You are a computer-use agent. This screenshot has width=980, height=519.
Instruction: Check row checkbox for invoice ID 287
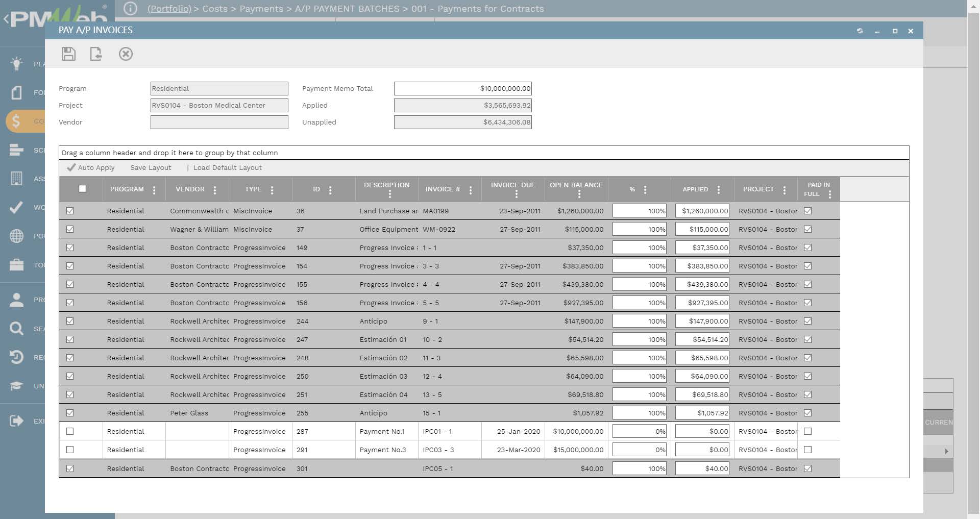point(70,431)
